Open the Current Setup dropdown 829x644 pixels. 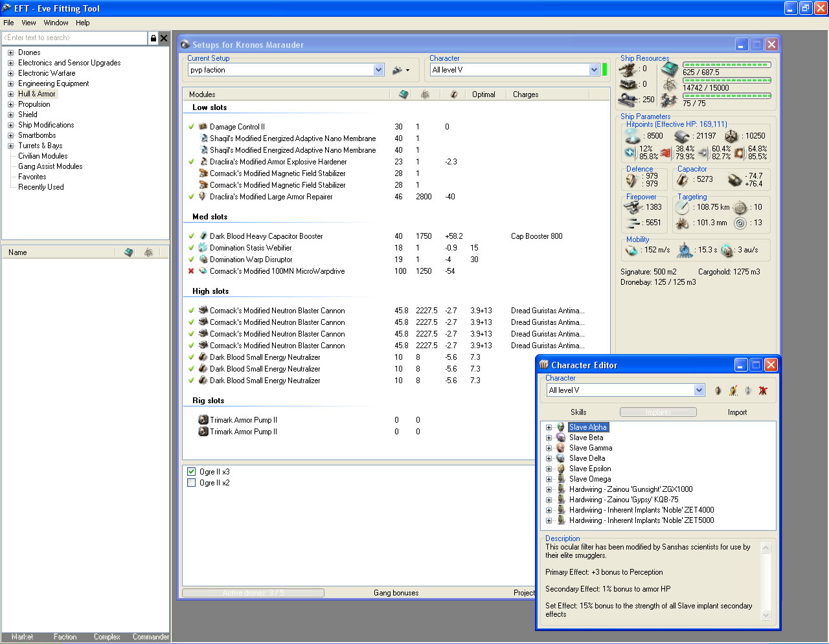(x=379, y=70)
